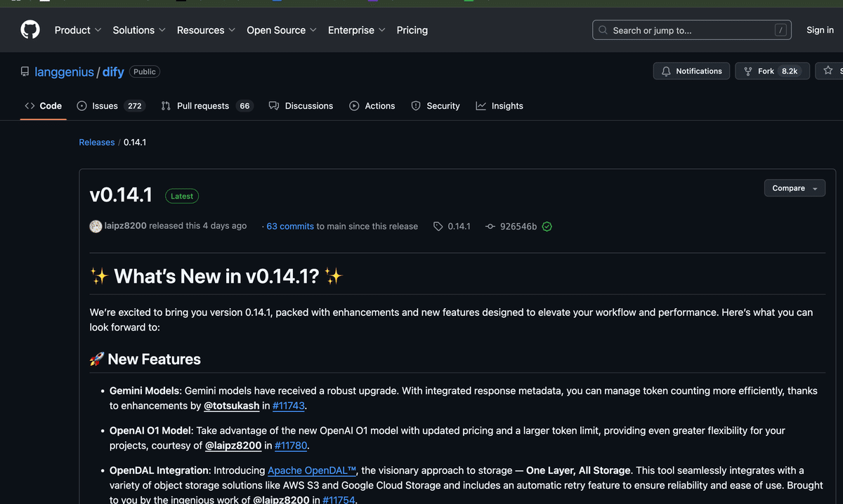Click laipz8200 avatar image

tap(96, 226)
